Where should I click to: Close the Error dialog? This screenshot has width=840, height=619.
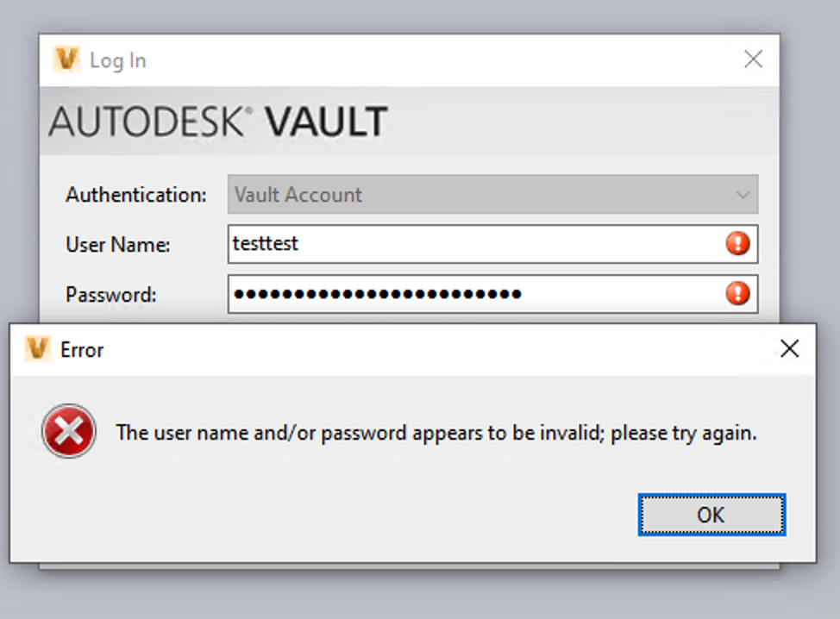789,349
